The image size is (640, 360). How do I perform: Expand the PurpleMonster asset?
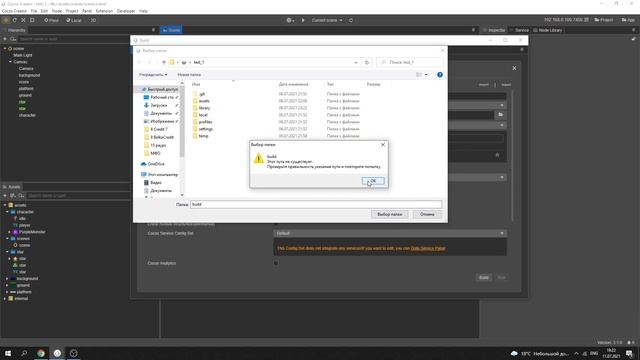point(9,232)
